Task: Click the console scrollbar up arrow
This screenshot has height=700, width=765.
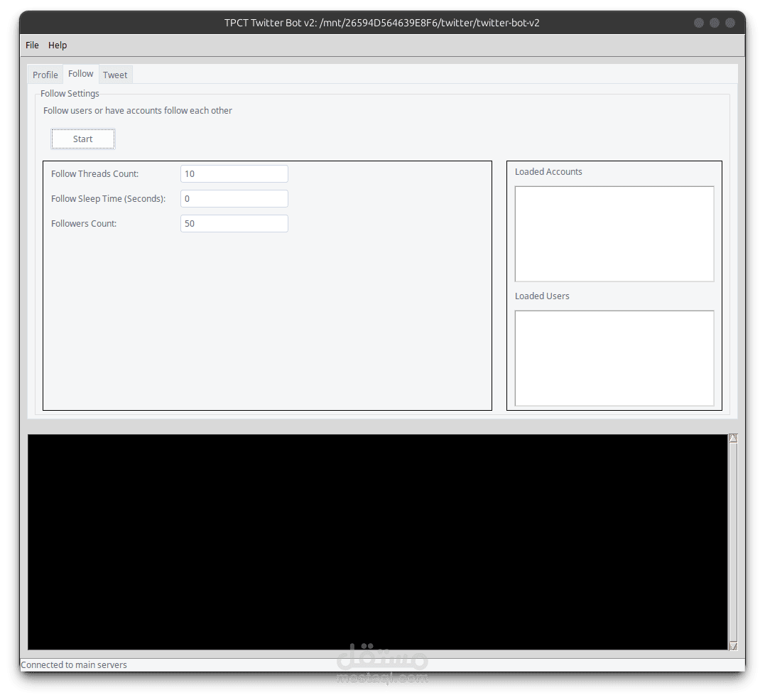Action: 733,438
